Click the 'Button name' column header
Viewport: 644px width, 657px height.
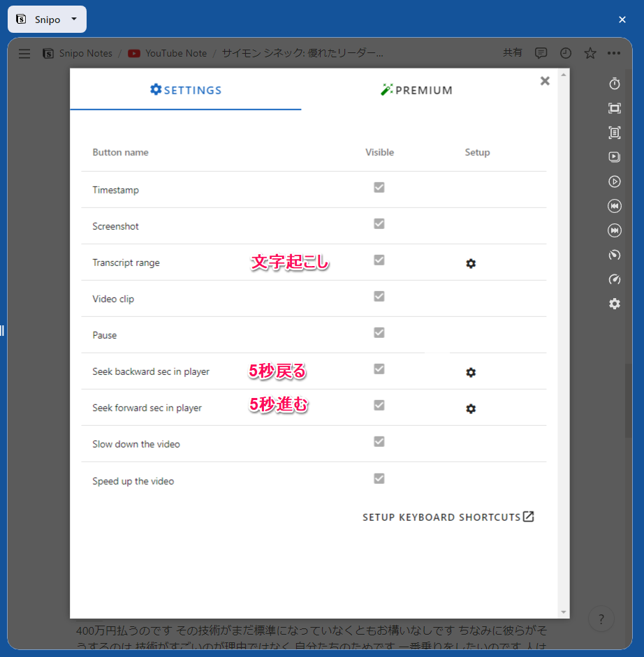point(120,152)
